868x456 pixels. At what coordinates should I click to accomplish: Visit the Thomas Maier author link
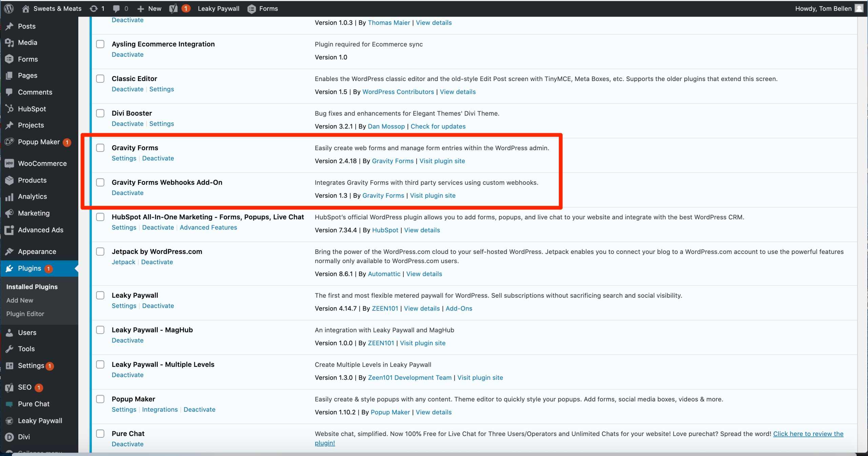point(389,23)
